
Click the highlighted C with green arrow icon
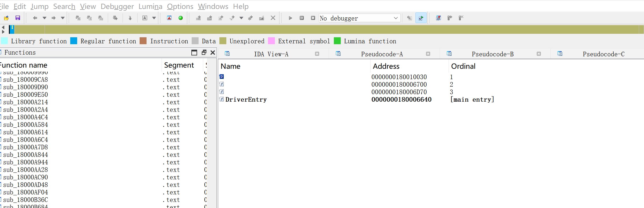click(421, 18)
